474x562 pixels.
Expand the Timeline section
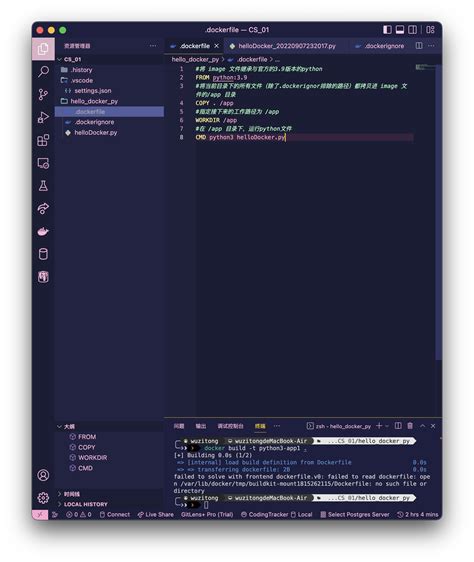[x=109, y=494]
